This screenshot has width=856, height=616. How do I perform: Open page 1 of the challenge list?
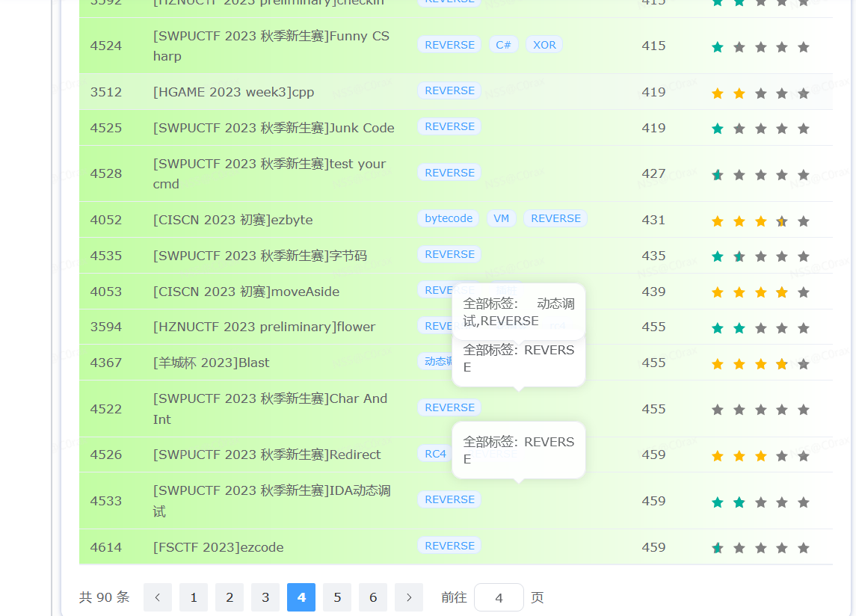click(x=193, y=597)
